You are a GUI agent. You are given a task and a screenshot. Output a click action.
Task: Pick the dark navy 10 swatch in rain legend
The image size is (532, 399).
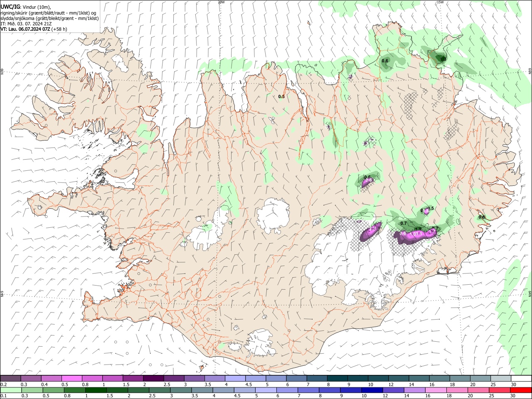pos(372,390)
